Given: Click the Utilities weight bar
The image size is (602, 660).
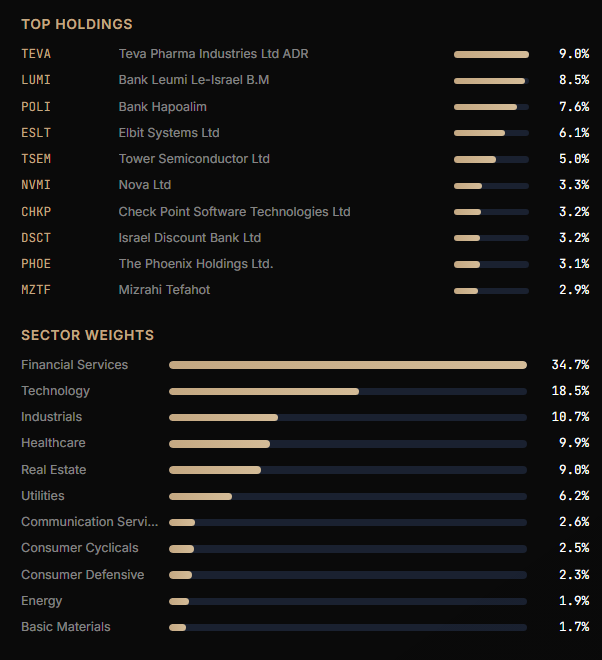Looking at the screenshot, I should (348, 497).
